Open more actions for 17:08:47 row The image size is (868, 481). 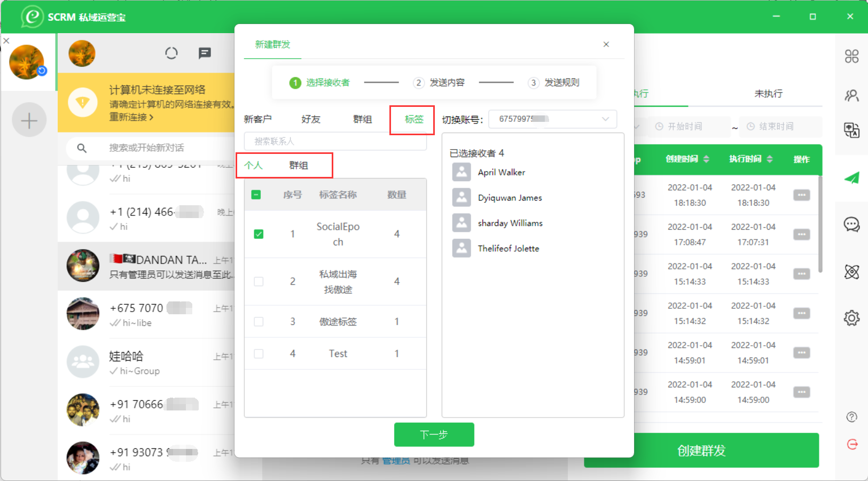pos(801,235)
